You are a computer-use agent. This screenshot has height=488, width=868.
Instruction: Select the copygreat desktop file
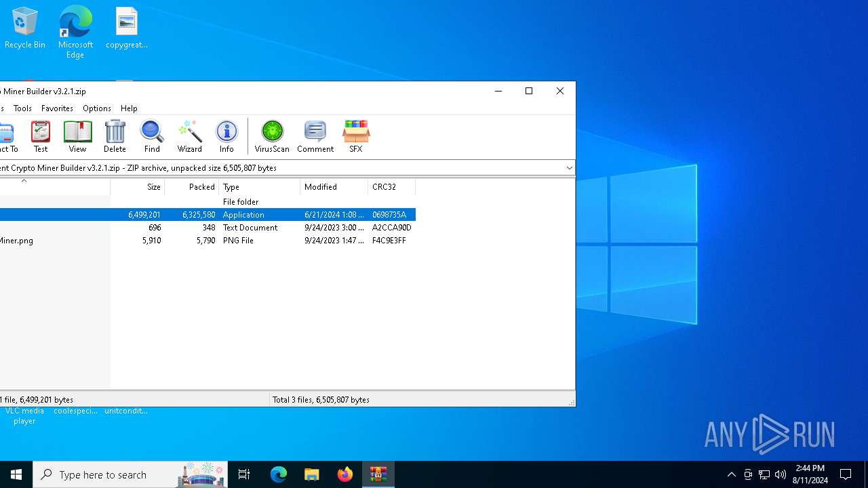click(x=127, y=28)
